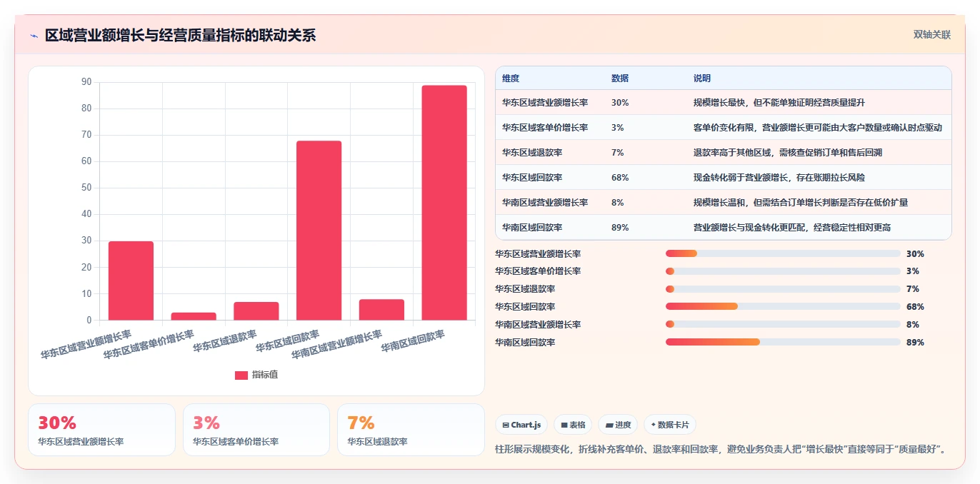Click table data value 89%
The width and height of the screenshot is (980, 484).
coord(620,228)
